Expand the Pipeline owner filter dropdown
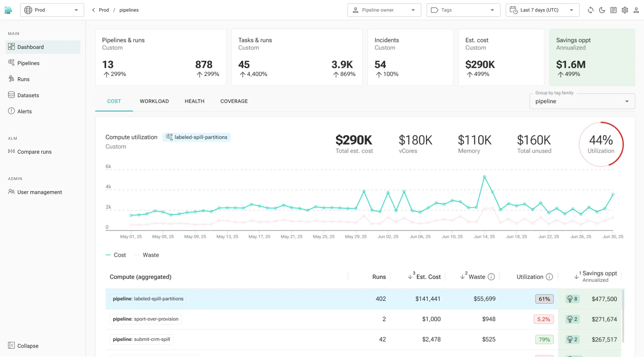The height and width of the screenshot is (357, 644). click(384, 10)
